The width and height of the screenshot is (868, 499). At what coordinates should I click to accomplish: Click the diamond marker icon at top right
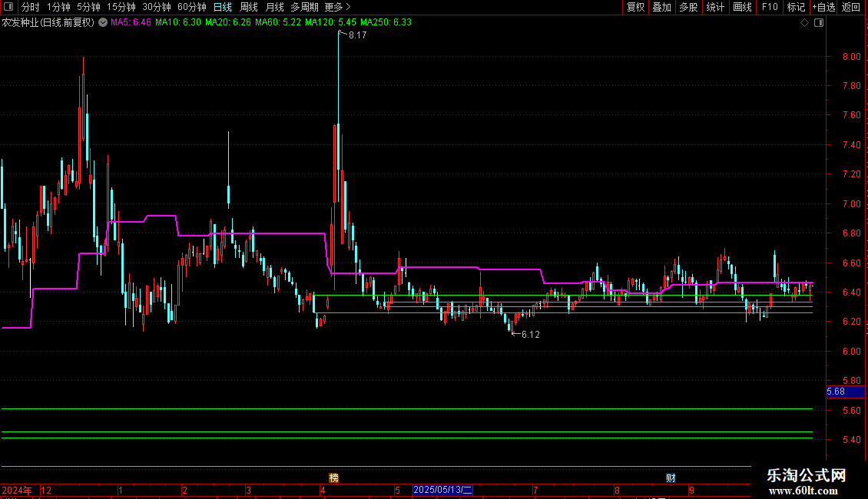[x=804, y=23]
